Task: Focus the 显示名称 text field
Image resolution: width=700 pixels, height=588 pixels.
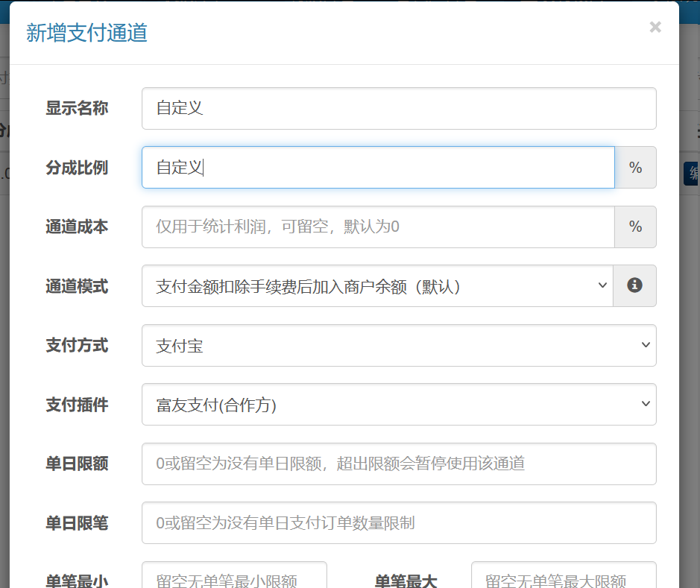Action: (x=399, y=108)
